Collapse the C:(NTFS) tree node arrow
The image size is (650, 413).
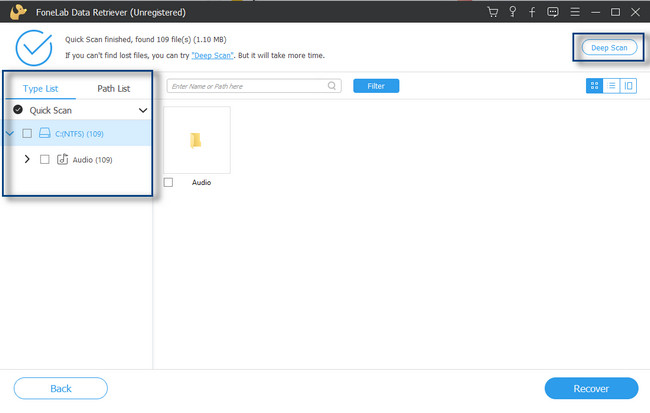tap(10, 133)
